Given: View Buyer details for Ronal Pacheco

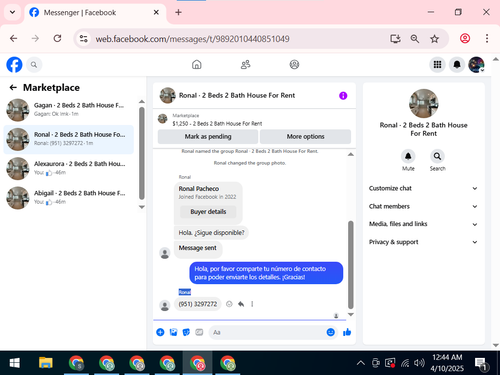Looking at the screenshot, I should [x=208, y=212].
